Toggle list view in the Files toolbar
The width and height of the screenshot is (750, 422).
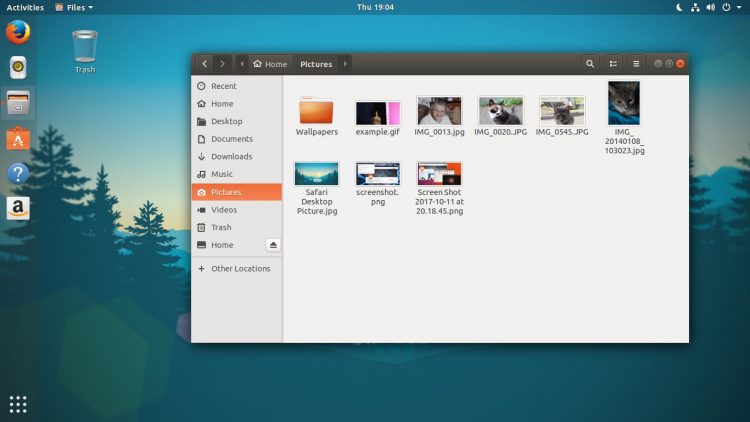tap(614, 64)
